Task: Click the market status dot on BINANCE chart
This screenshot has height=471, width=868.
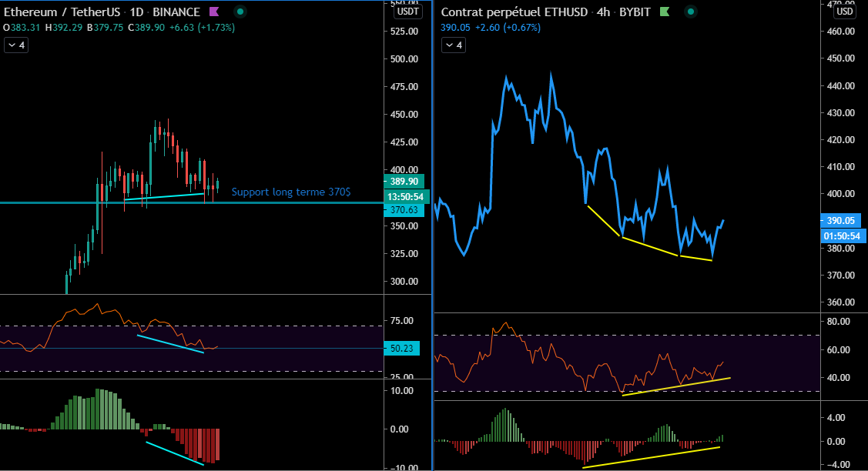Action: tap(240, 12)
